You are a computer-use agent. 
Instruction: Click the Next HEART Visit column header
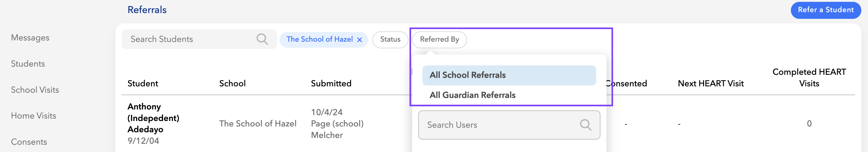pos(710,84)
